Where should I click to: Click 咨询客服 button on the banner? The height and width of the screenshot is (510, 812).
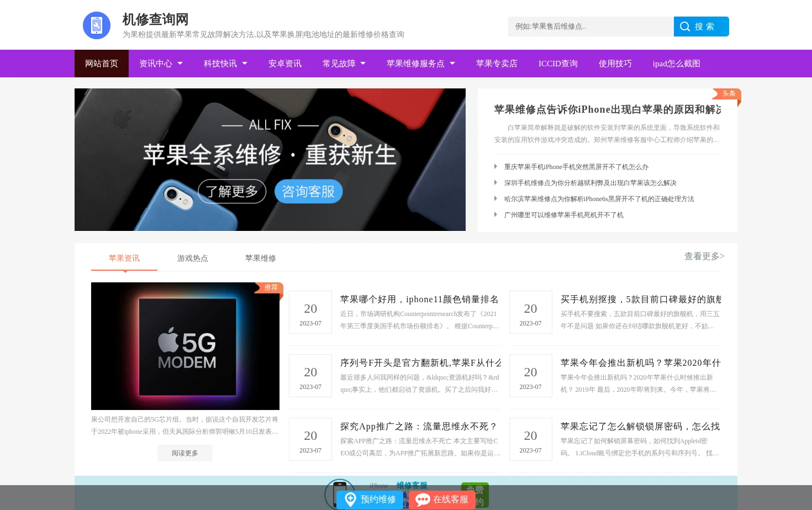308,191
